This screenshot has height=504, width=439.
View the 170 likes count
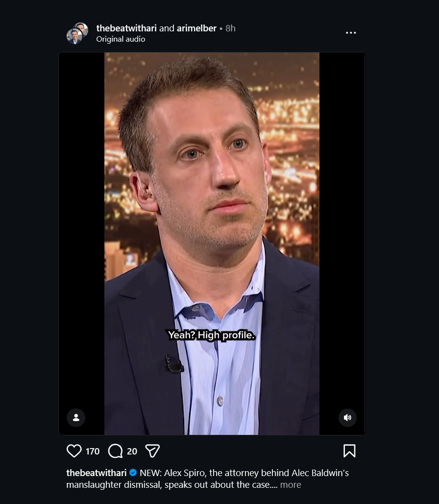click(x=93, y=452)
